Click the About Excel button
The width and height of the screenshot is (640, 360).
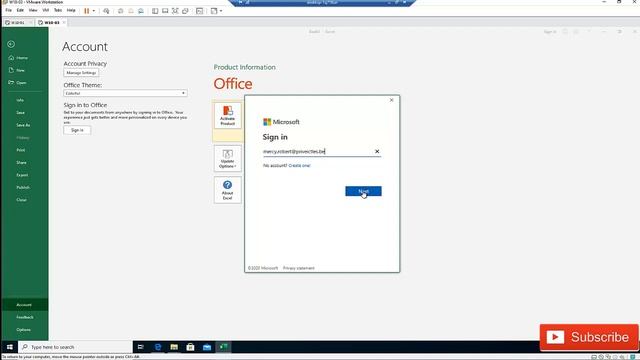coord(227,190)
